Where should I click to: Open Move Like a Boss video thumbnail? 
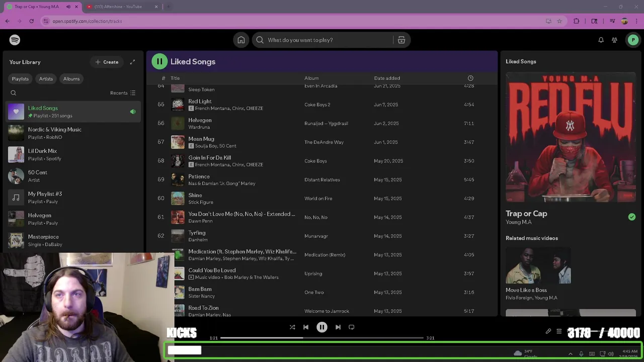tap(538, 265)
